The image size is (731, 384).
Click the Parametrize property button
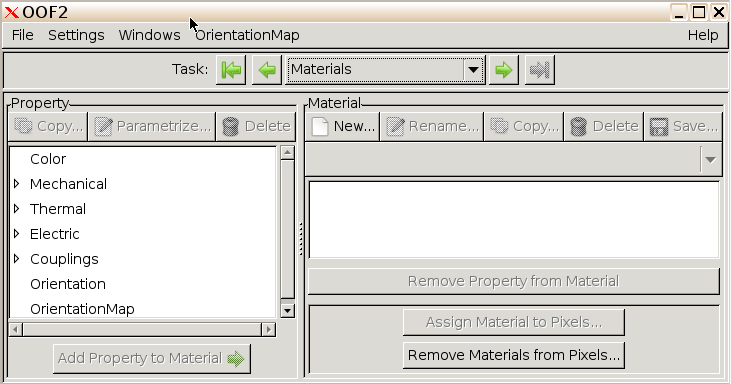click(x=152, y=126)
